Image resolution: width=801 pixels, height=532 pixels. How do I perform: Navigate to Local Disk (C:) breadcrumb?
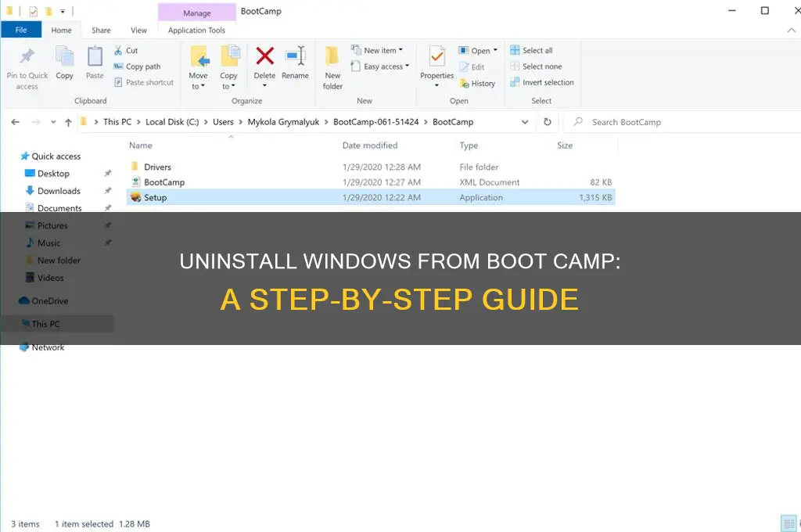tap(172, 122)
